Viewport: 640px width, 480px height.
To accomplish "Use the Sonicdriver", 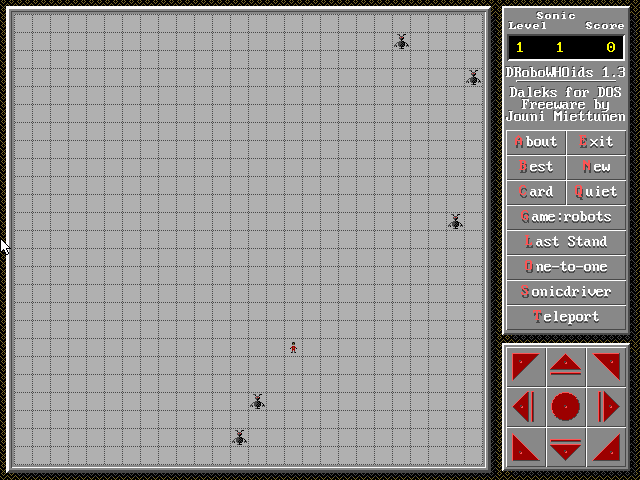I will point(566,292).
